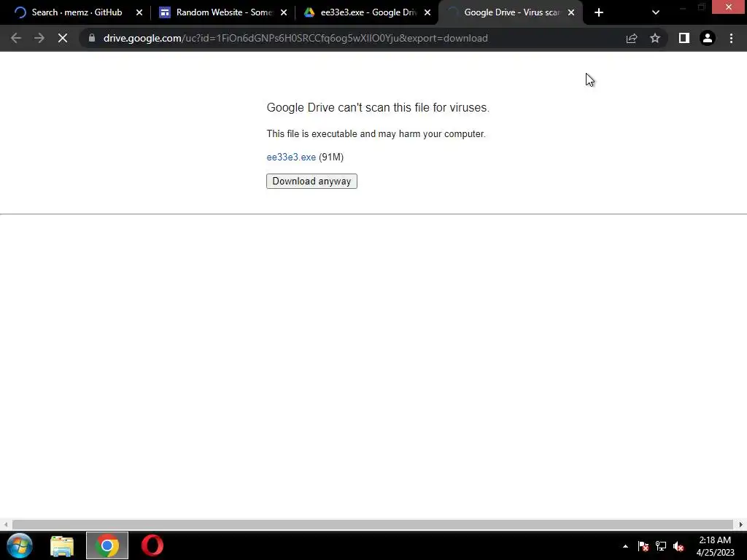This screenshot has height=560, width=747.
Task: Click the muted volume tray icon
Action: [x=678, y=546]
